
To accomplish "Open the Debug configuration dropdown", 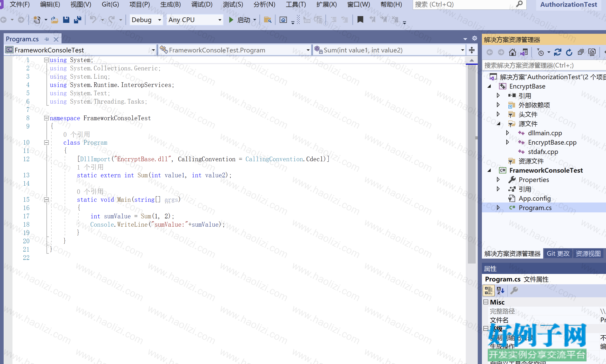I will pos(146,20).
